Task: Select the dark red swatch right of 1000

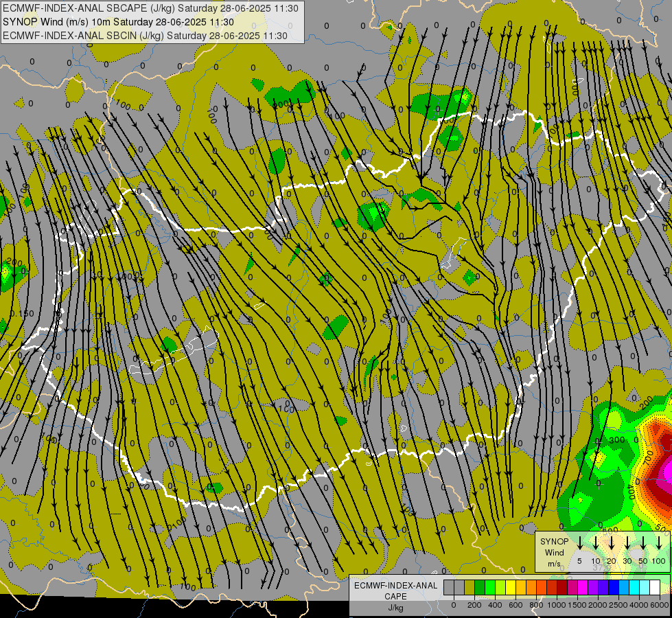Action: 562,587
